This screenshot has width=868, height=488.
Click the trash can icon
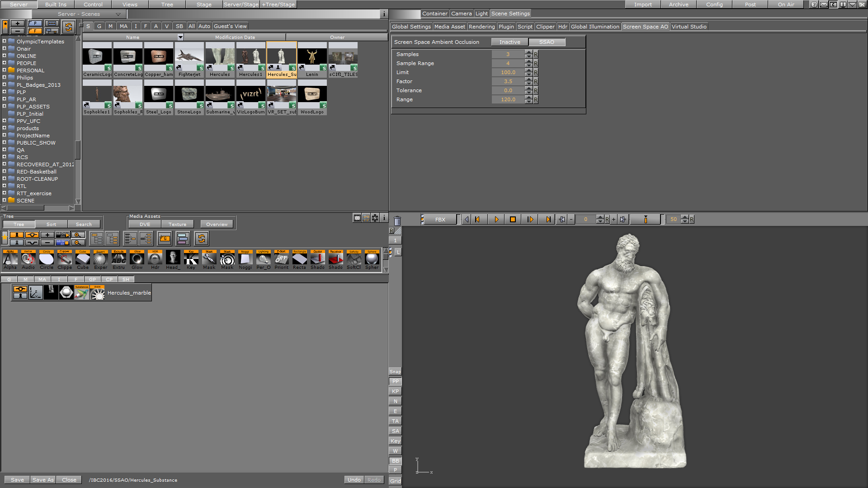397,221
